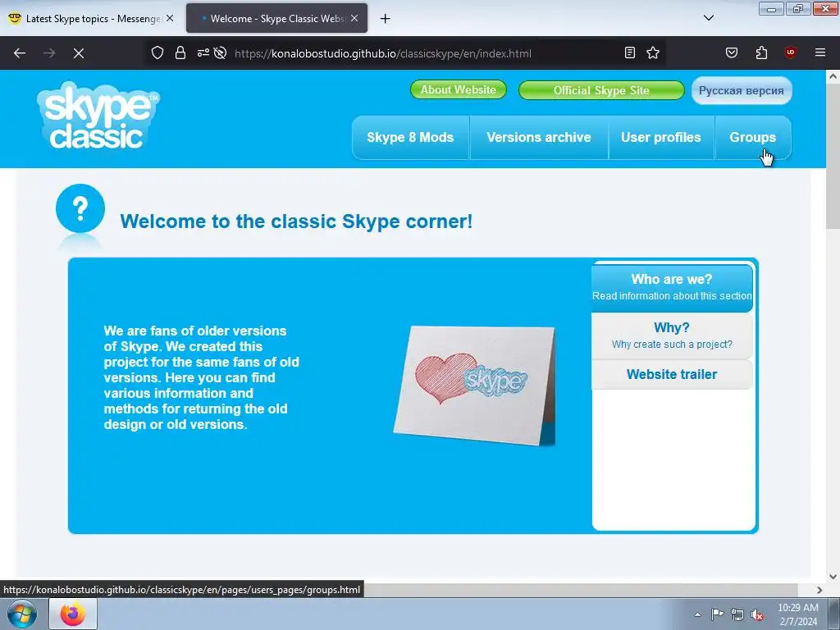Screen dimensions: 840x630
Task: Open the uBlock Origin extension icon
Action: pos(790,52)
